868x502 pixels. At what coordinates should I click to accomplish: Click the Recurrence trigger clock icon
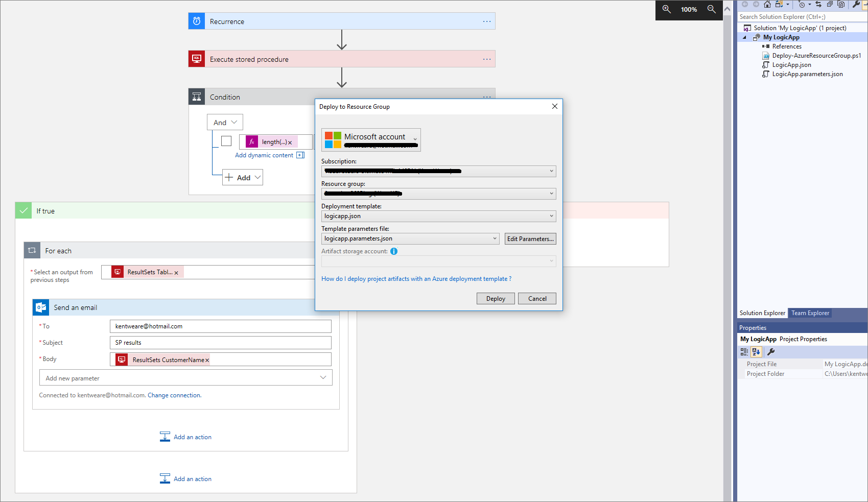(197, 21)
